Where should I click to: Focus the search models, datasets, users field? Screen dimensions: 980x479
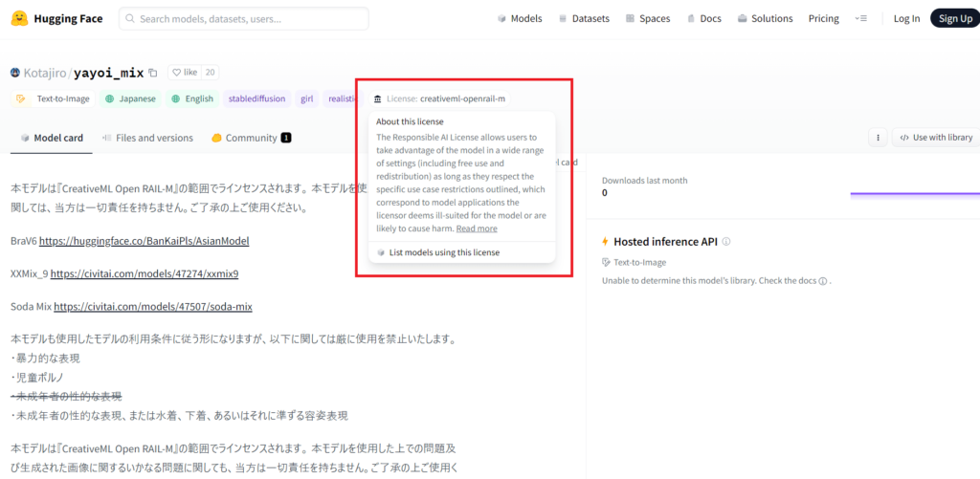pyautogui.click(x=244, y=19)
